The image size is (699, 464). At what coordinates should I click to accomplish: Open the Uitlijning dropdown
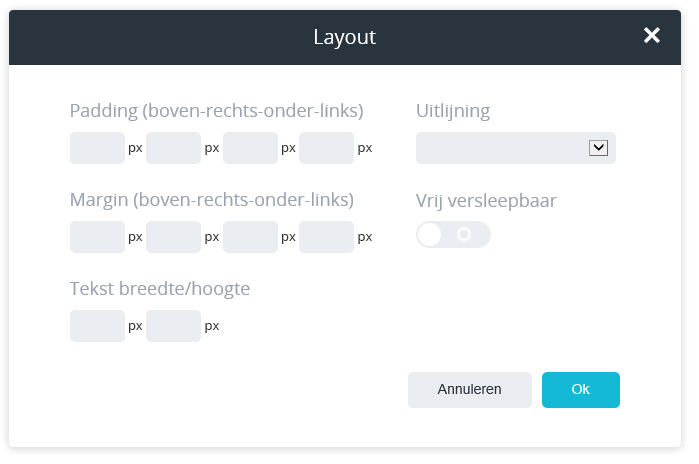click(515, 148)
